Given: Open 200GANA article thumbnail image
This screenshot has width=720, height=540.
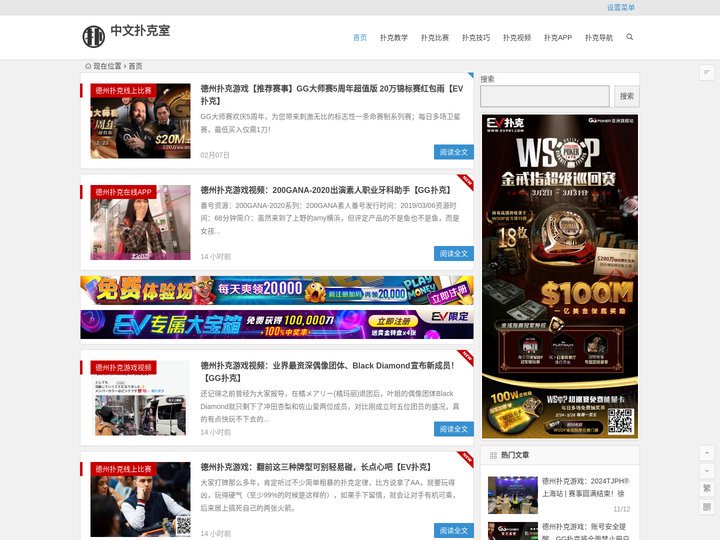Looking at the screenshot, I should click(141, 222).
